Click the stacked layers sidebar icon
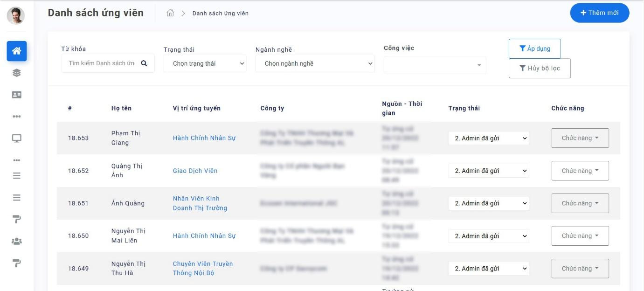Image resolution: width=644 pixels, height=291 pixels. (17, 73)
